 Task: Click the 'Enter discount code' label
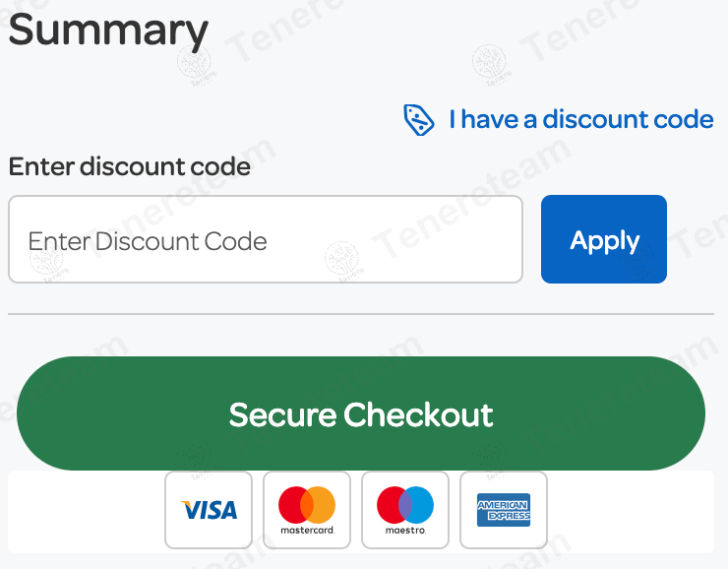click(x=130, y=167)
